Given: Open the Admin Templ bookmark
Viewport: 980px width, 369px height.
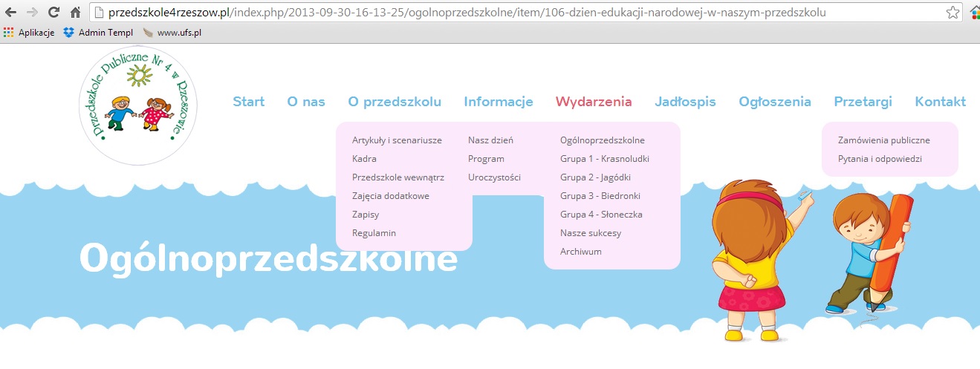Looking at the screenshot, I should (97, 33).
